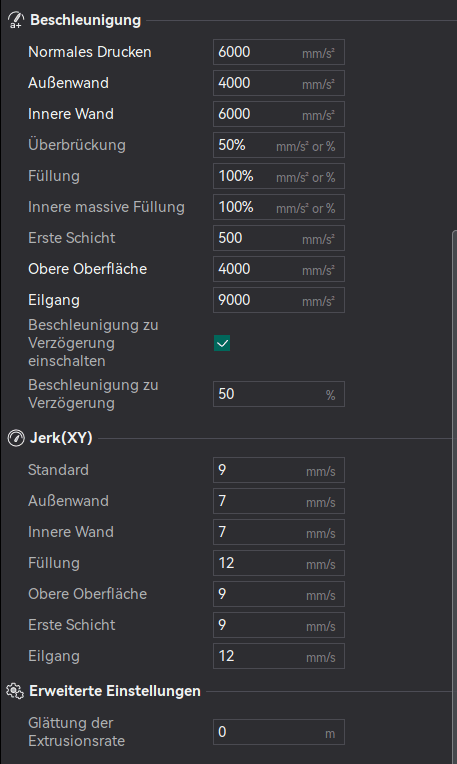Click the Jerk(XY) speedometer icon
The height and width of the screenshot is (764, 457).
[x=16, y=438]
